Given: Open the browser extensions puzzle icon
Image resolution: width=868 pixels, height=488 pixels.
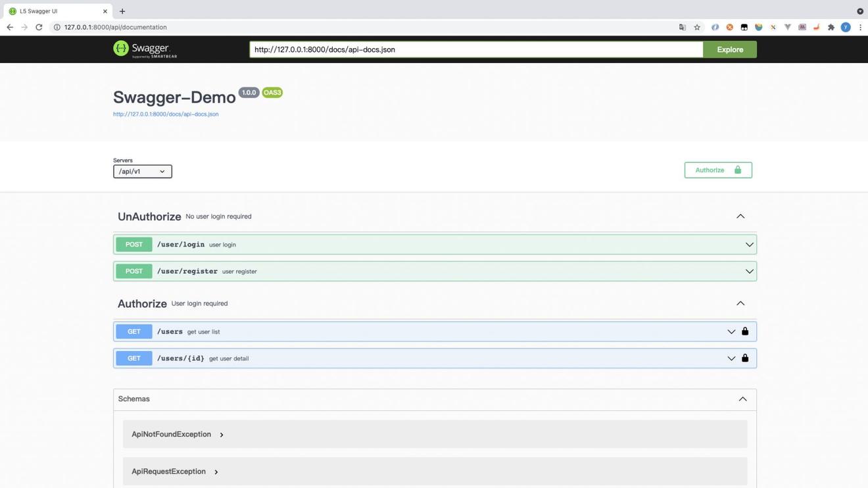Looking at the screenshot, I should pos(831,28).
